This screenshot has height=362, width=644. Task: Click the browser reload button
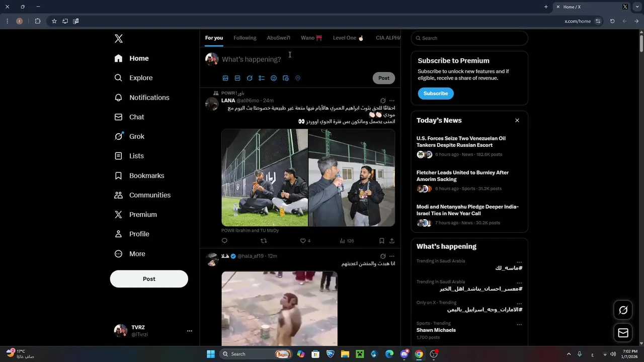(x=612, y=21)
